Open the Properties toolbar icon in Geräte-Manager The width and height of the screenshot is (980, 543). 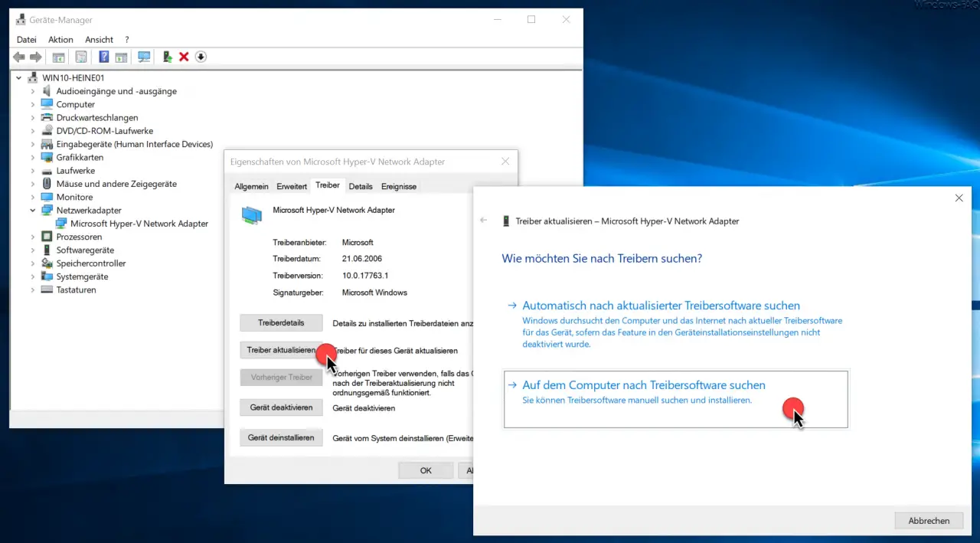[81, 57]
